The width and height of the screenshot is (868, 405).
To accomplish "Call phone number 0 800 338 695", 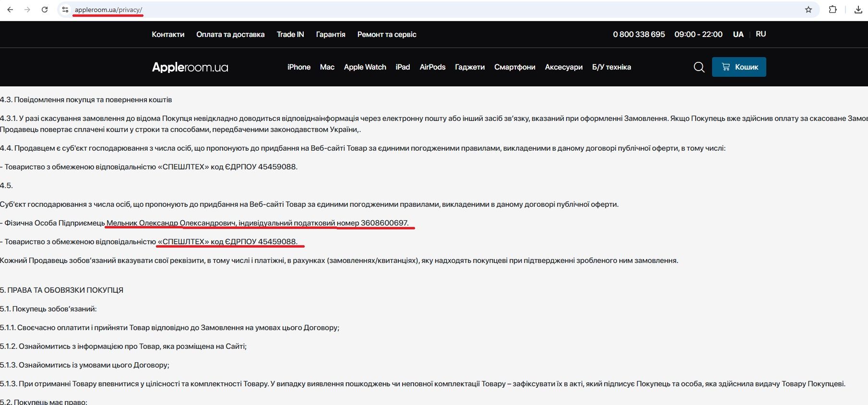I will (639, 35).
